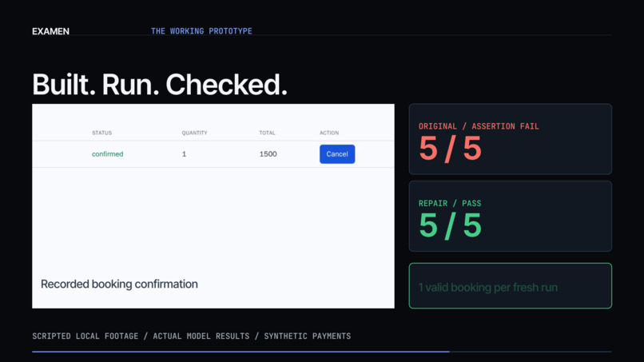Click the 'REPAIR / PASS' label
Viewport: 644px width, 362px height.
[450, 204]
